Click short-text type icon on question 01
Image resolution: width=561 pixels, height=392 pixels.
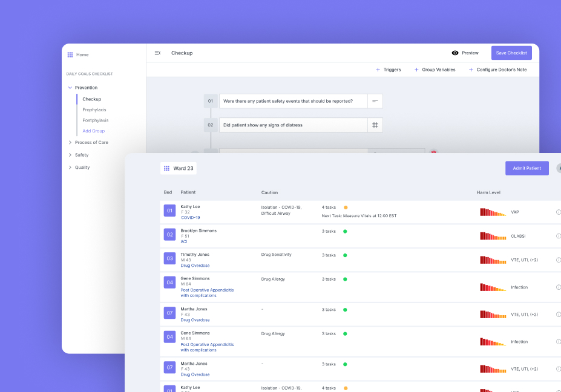click(x=375, y=101)
